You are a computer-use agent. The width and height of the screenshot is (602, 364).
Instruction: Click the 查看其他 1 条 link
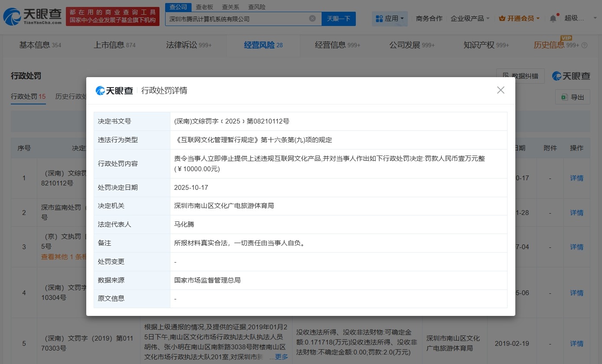point(61,257)
